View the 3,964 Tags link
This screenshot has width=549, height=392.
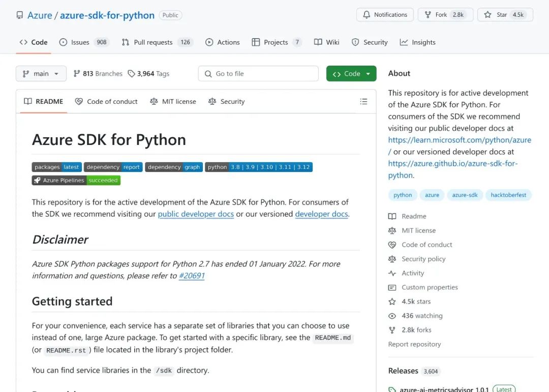click(148, 74)
